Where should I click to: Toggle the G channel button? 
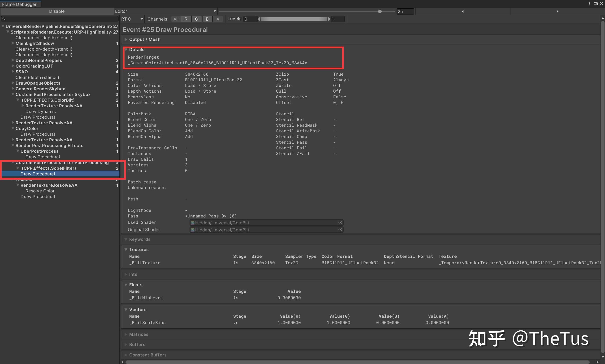pos(196,19)
